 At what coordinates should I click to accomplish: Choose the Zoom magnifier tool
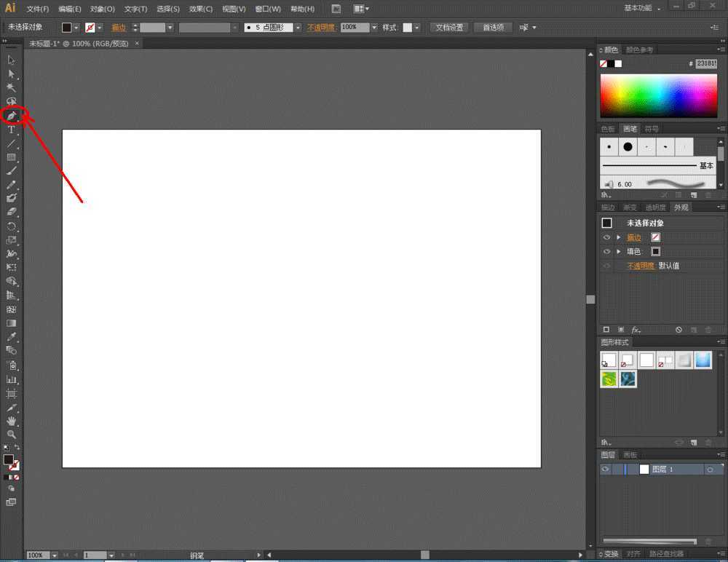12,435
